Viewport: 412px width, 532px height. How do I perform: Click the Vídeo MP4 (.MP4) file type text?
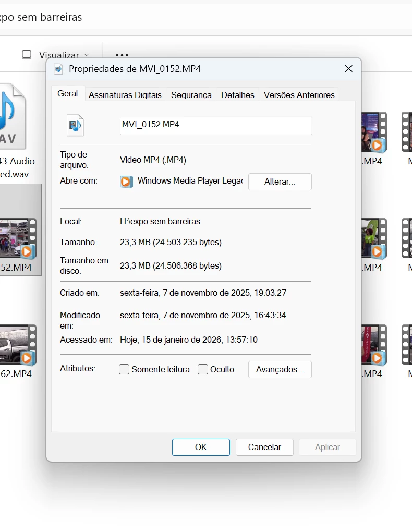click(153, 160)
